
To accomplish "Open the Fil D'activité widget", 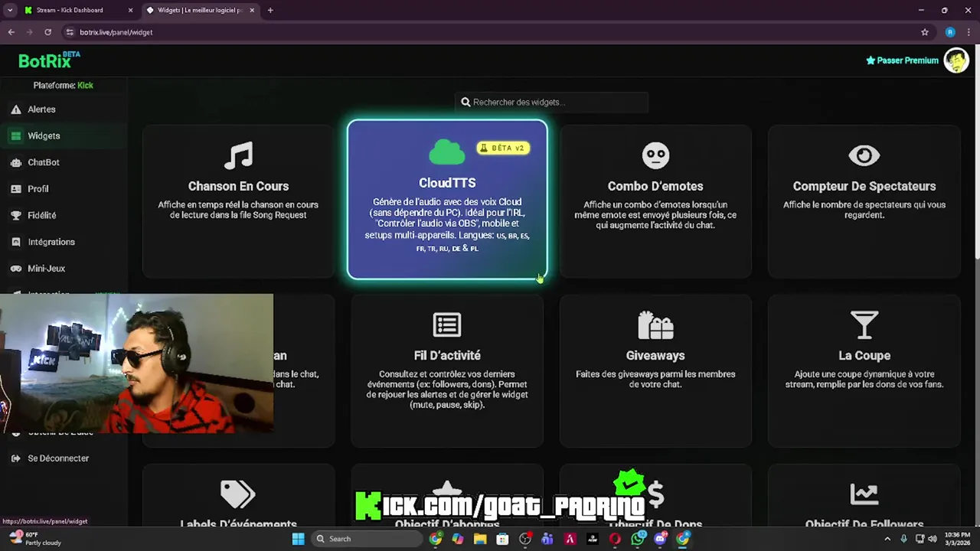I will pyautogui.click(x=447, y=370).
